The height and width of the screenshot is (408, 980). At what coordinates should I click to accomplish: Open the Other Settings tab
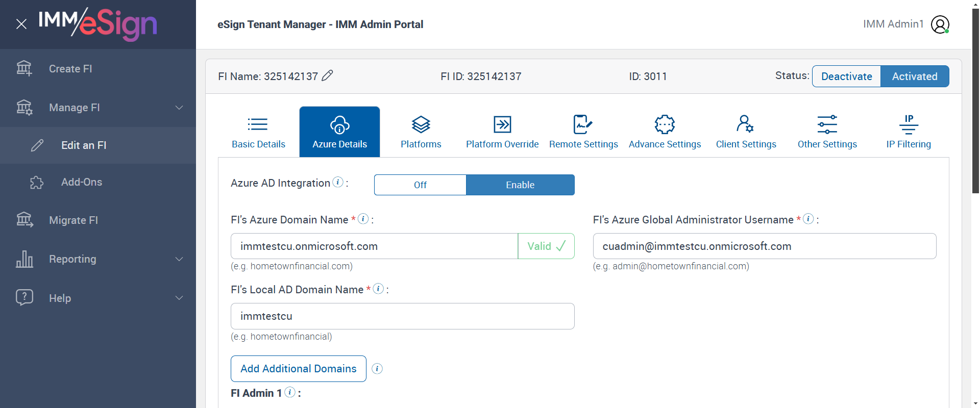tap(827, 132)
